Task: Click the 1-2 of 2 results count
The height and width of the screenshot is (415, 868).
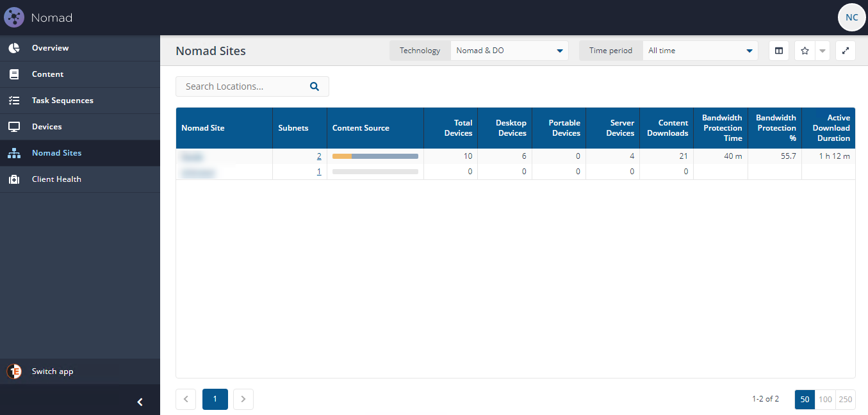Action: [766, 399]
